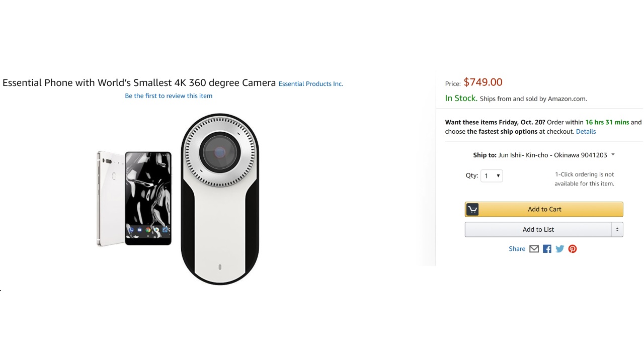
Task: Share this product via email icon
Action: point(534,249)
